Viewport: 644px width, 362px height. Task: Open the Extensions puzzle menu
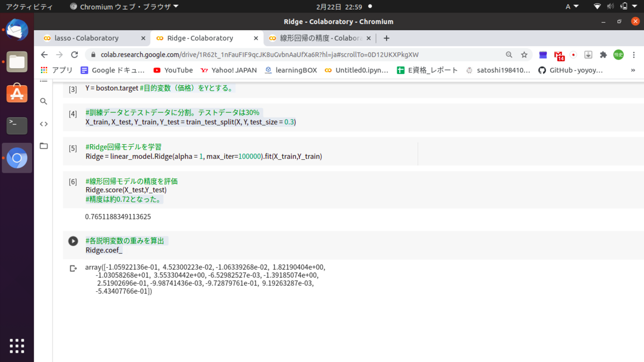point(603,55)
